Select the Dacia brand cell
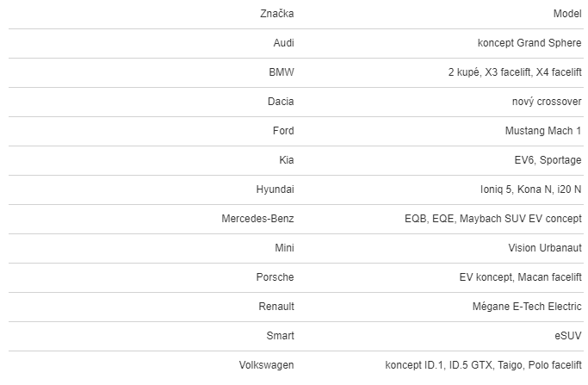588x385 pixels. point(281,102)
